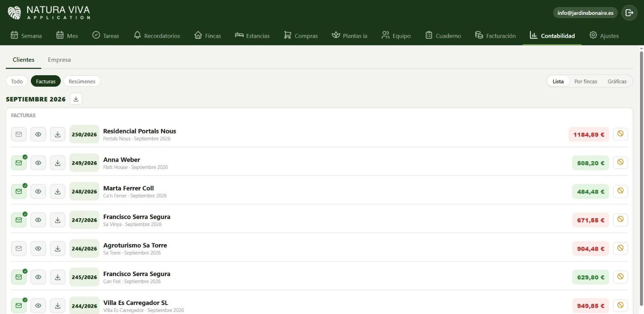
Task: Select the Resúmenes filter pill
Action: click(x=82, y=81)
